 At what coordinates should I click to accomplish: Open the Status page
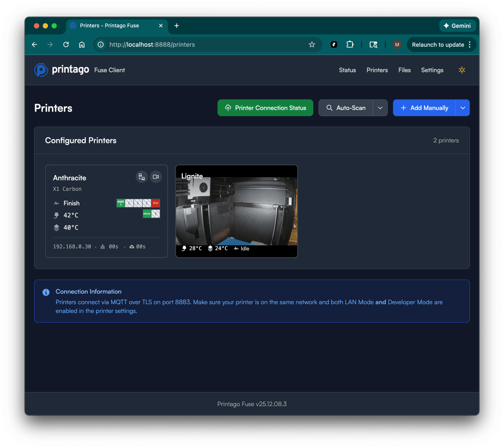point(347,70)
